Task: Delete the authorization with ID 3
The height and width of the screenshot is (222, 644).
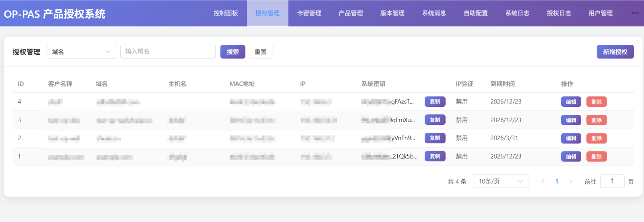Action: pyautogui.click(x=597, y=120)
